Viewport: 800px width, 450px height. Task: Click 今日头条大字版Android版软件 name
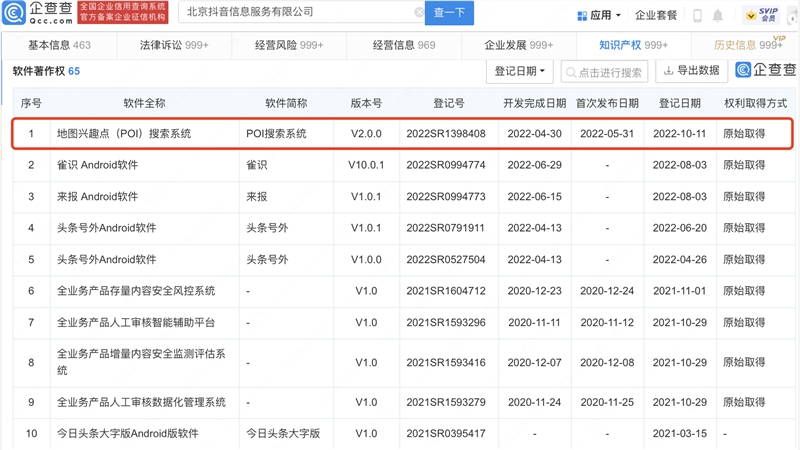click(x=128, y=434)
